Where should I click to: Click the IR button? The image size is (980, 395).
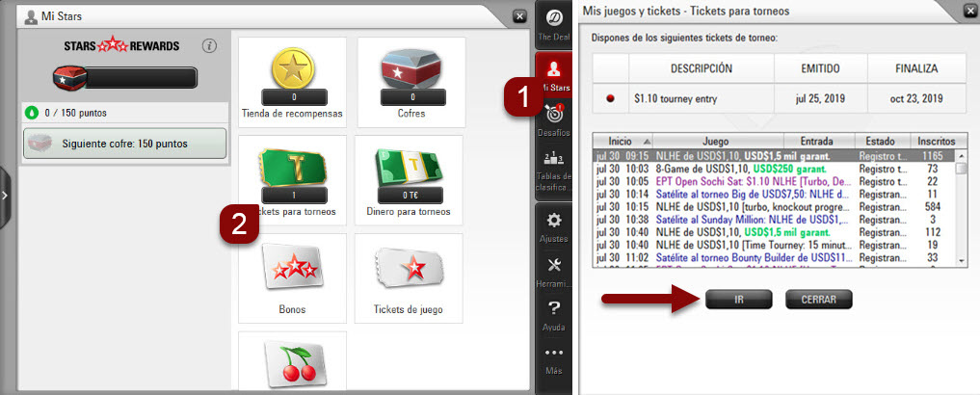[x=739, y=300]
